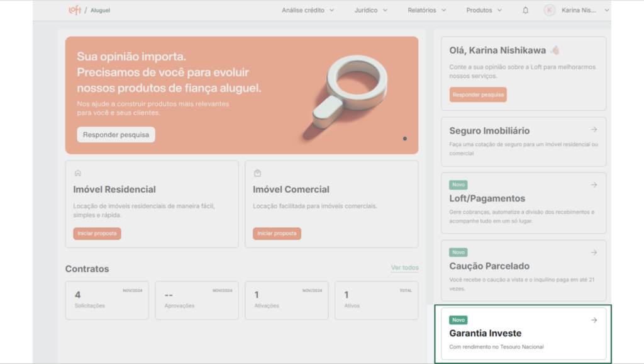Start a proposal for Imóvel Residencial
The image size is (644, 364).
click(97, 234)
